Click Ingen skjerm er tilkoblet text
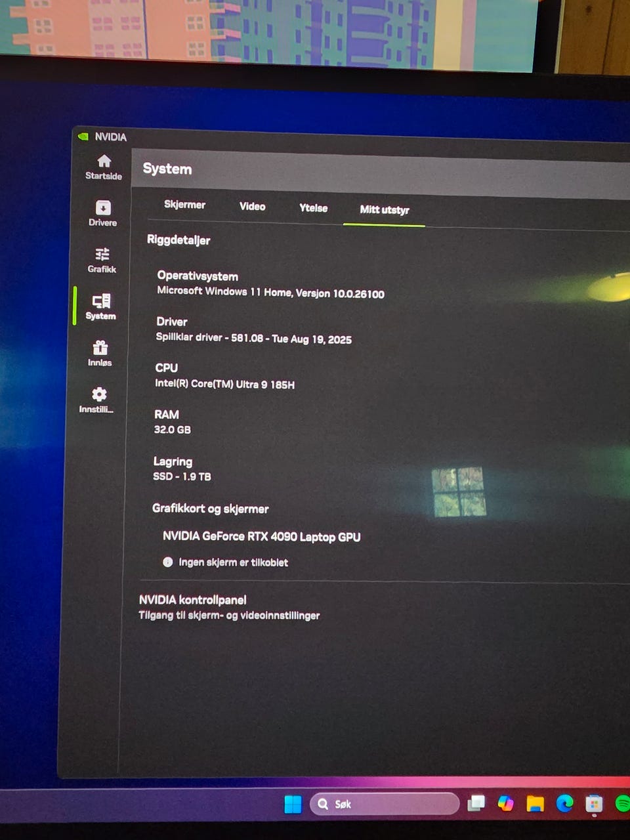The width and height of the screenshot is (630, 840). (x=233, y=562)
